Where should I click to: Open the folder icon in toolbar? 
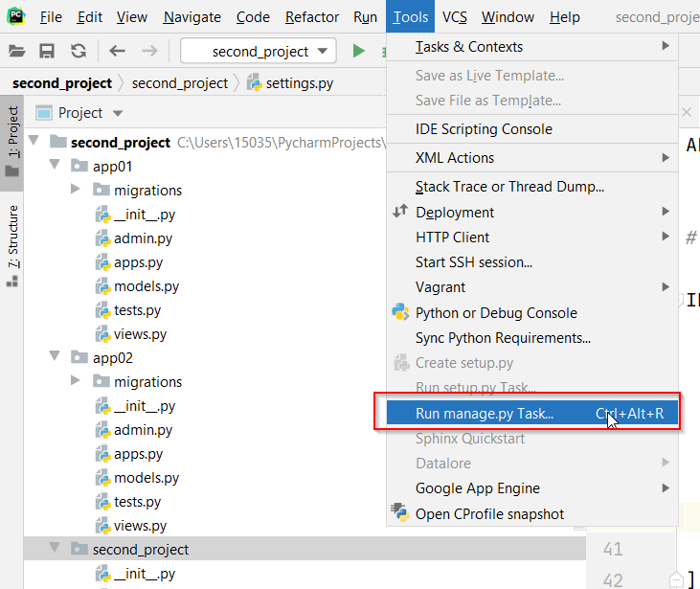point(17,51)
